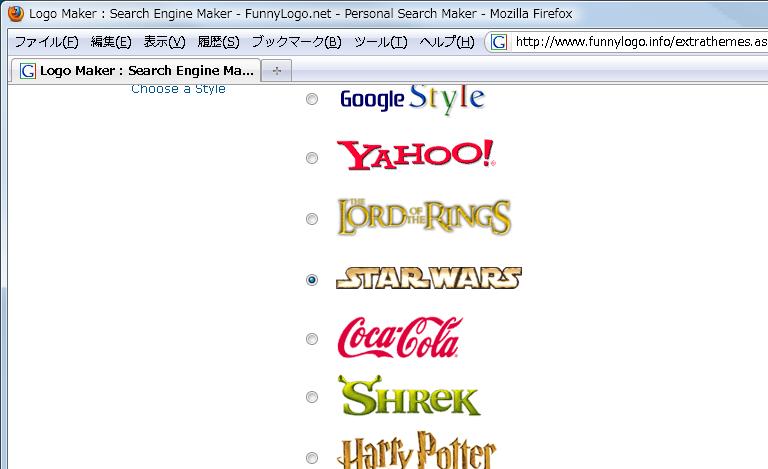Click the Coca-Cola logo image
Screen dimensions: 768x469
pos(400,337)
